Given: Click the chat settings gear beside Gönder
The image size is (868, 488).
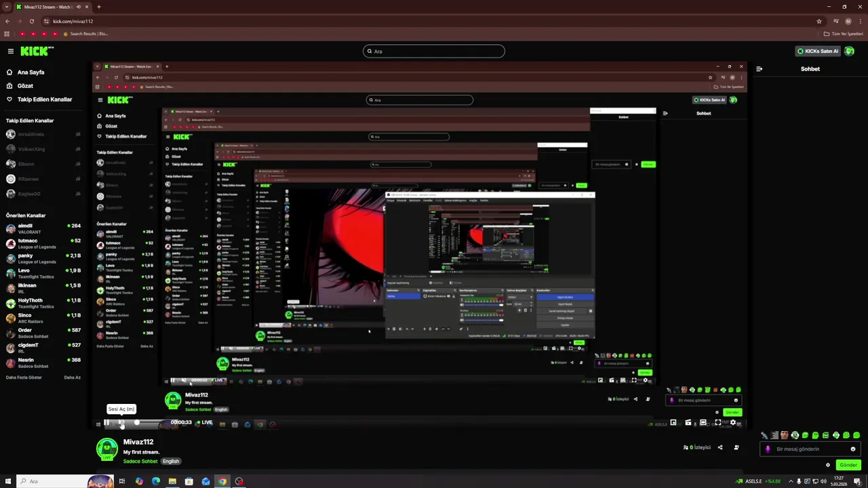Looking at the screenshot, I should 828,465.
